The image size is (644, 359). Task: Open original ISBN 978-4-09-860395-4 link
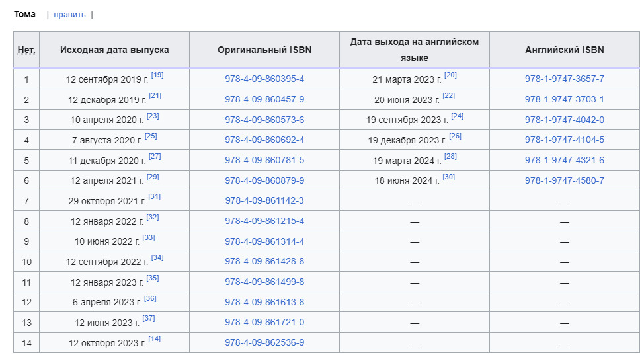[264, 79]
